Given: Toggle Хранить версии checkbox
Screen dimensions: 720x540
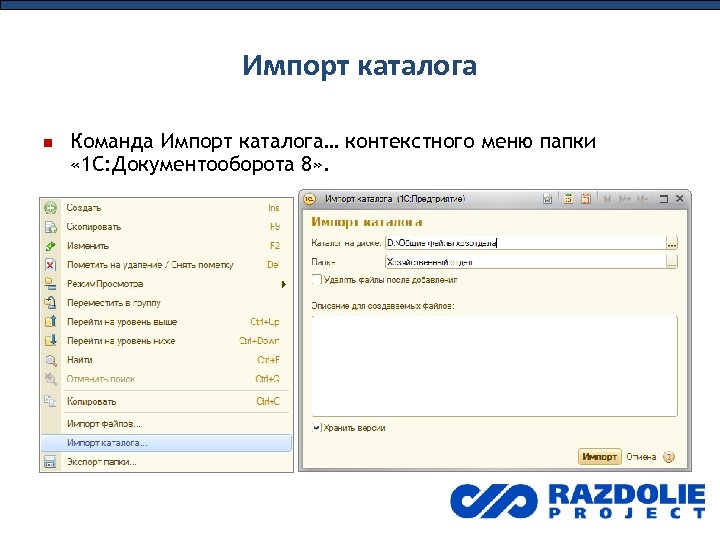Looking at the screenshot, I should [x=317, y=428].
